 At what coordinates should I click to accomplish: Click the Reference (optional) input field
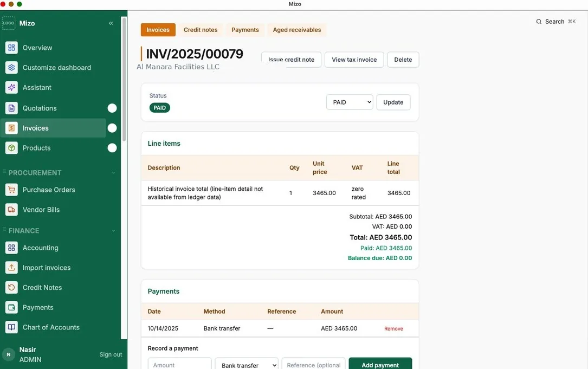313,365
